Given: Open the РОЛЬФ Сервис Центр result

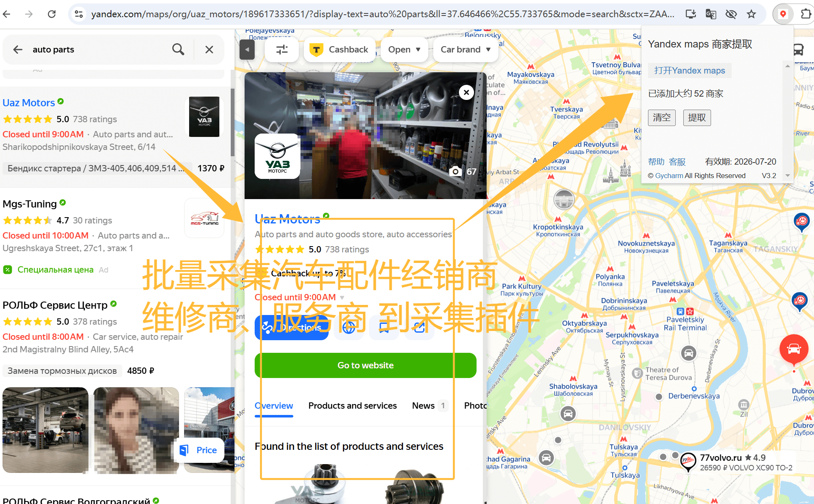Looking at the screenshot, I should pos(55,305).
